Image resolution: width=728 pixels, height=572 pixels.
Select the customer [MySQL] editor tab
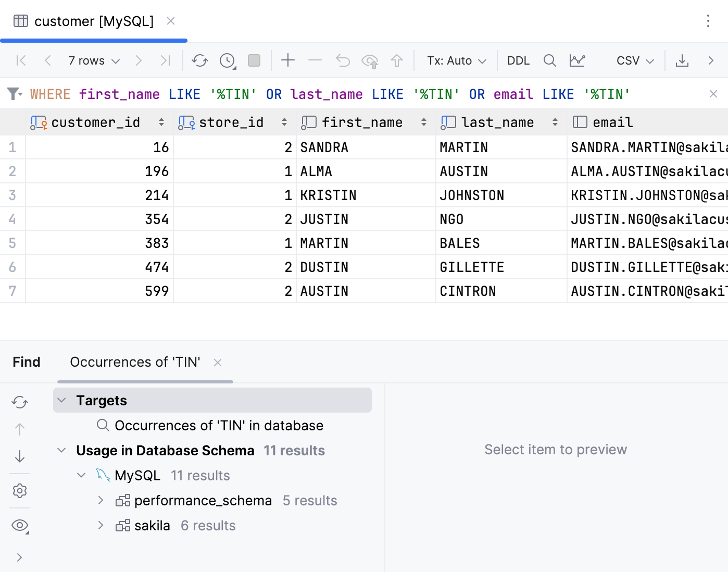(x=93, y=21)
